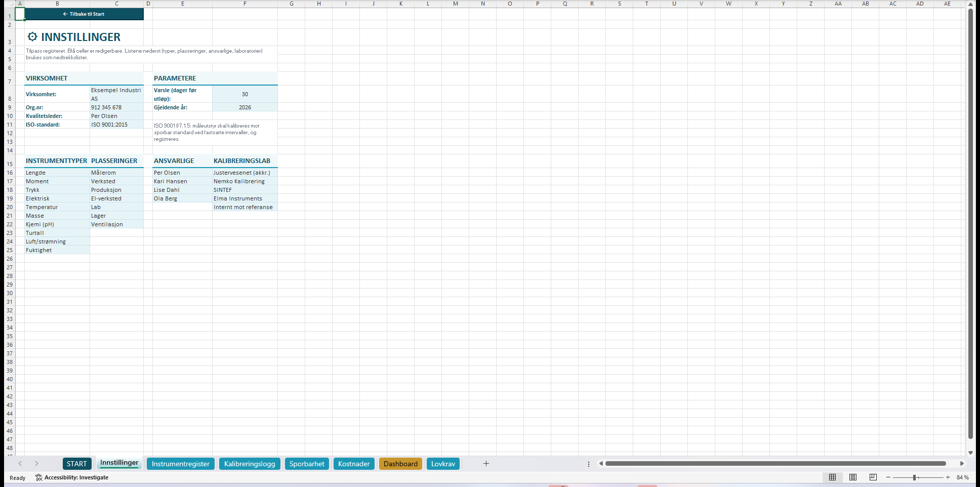Click the Lise Dahl cell

coord(182,190)
